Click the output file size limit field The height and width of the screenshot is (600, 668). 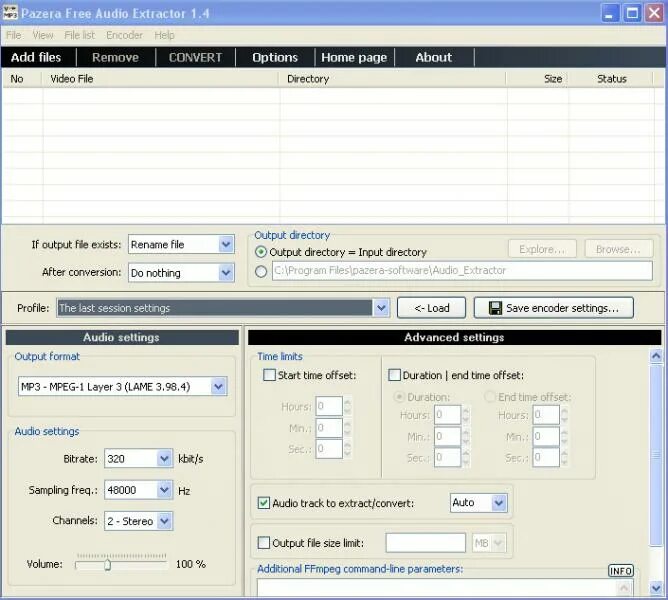pyautogui.click(x=426, y=543)
